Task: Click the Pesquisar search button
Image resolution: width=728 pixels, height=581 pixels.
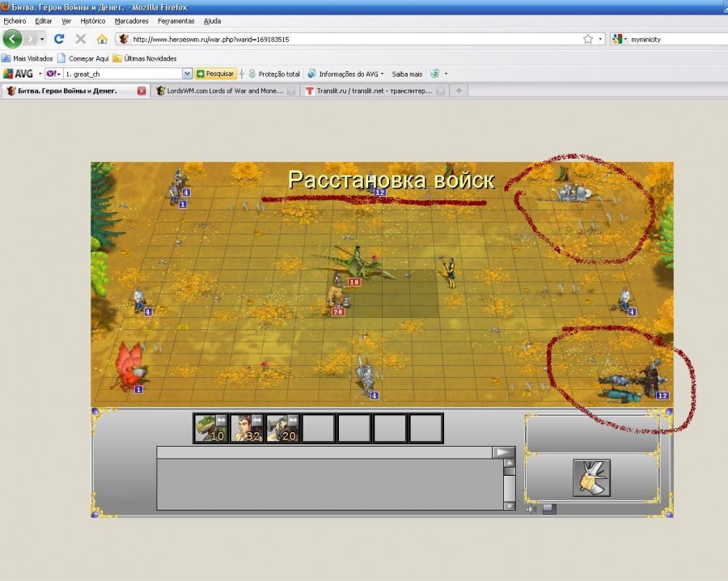Action: pyautogui.click(x=215, y=74)
